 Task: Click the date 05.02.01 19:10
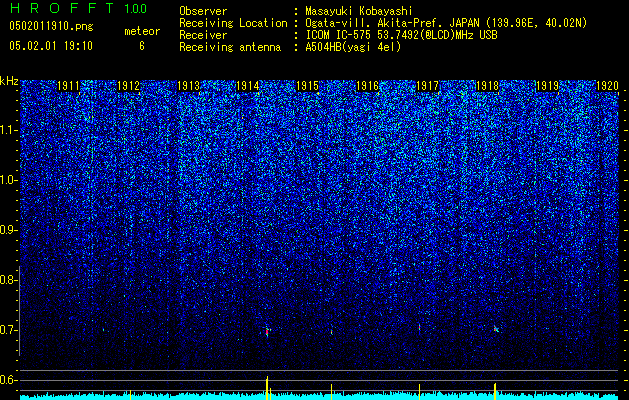tap(51, 46)
